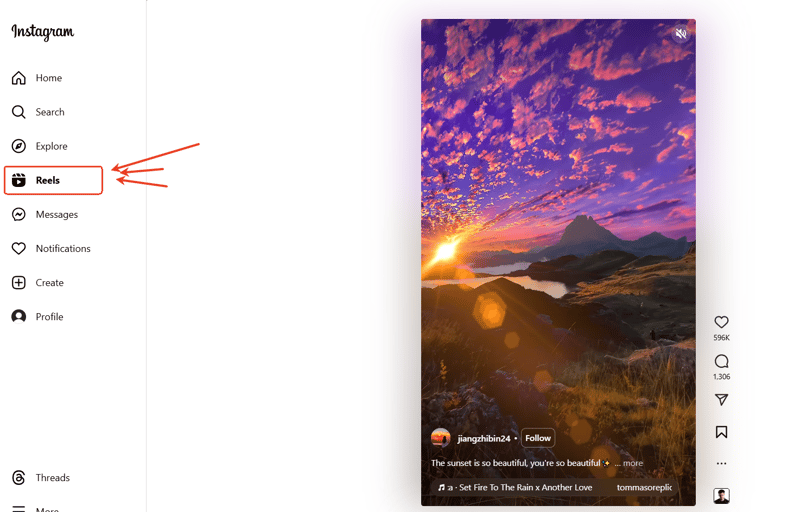Open the Profile page
800x512 pixels.
click(37, 317)
